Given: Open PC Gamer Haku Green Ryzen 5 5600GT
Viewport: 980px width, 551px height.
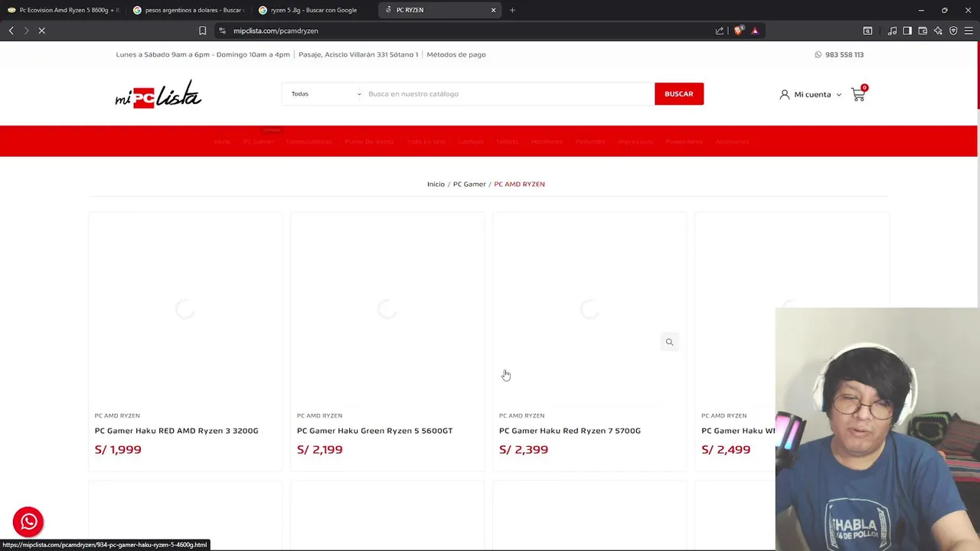Looking at the screenshot, I should [374, 431].
